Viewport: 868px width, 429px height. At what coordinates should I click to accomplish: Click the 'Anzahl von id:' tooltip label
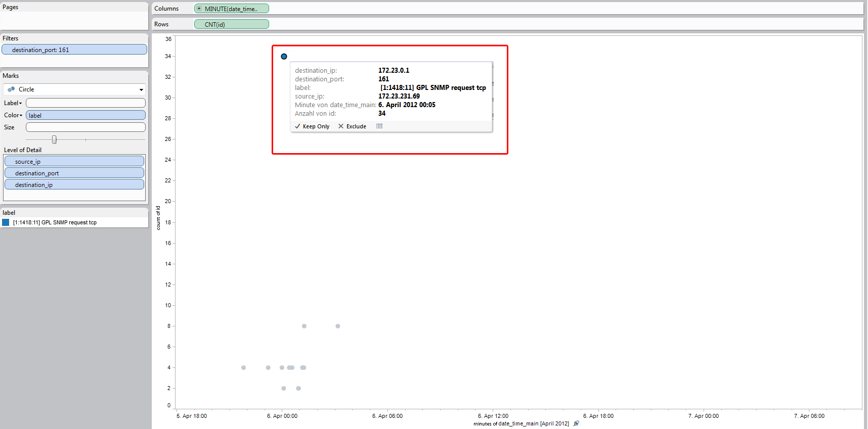click(316, 113)
